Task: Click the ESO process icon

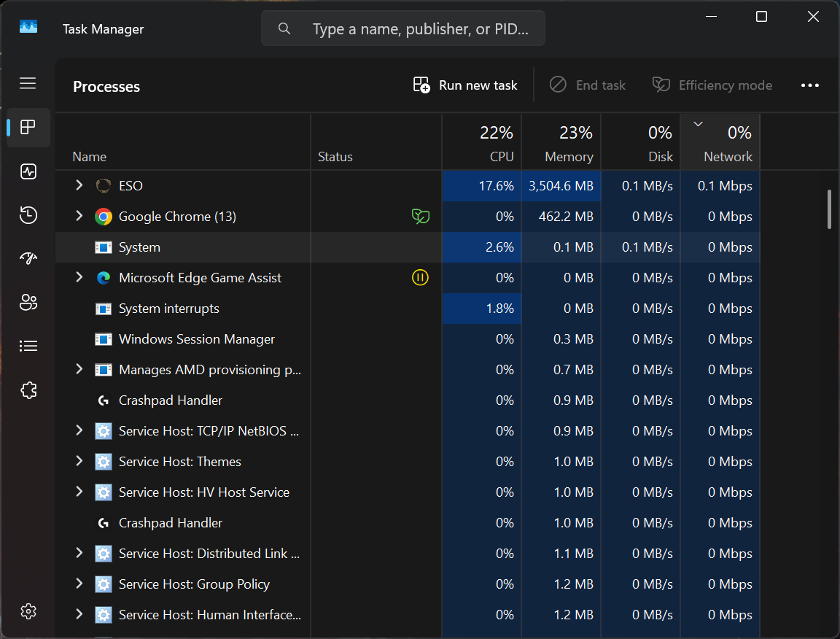Action: tap(104, 185)
